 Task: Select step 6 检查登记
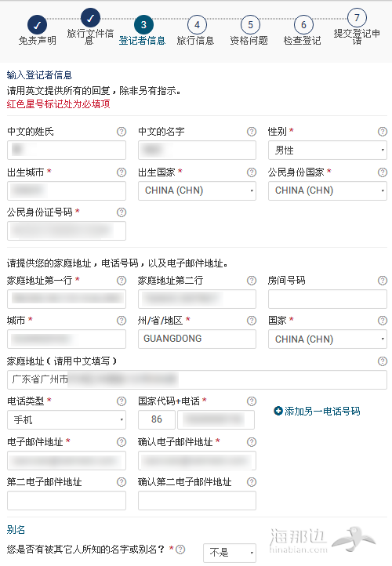tap(303, 32)
